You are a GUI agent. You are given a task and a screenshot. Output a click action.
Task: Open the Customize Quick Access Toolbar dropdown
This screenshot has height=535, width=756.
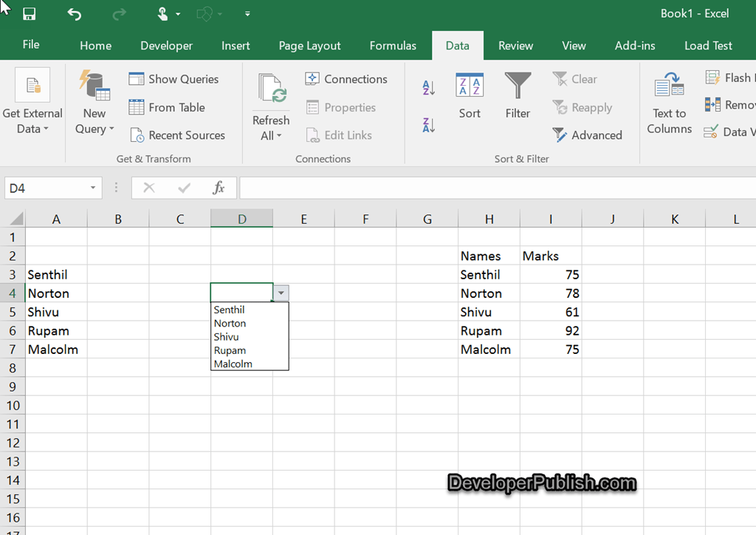click(247, 14)
